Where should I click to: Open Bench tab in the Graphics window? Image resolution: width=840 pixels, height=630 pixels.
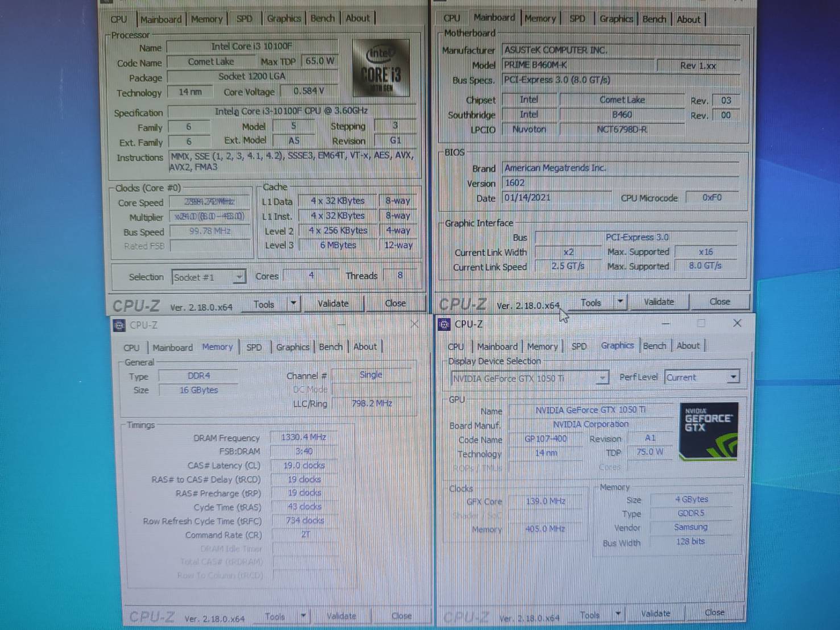tap(654, 346)
